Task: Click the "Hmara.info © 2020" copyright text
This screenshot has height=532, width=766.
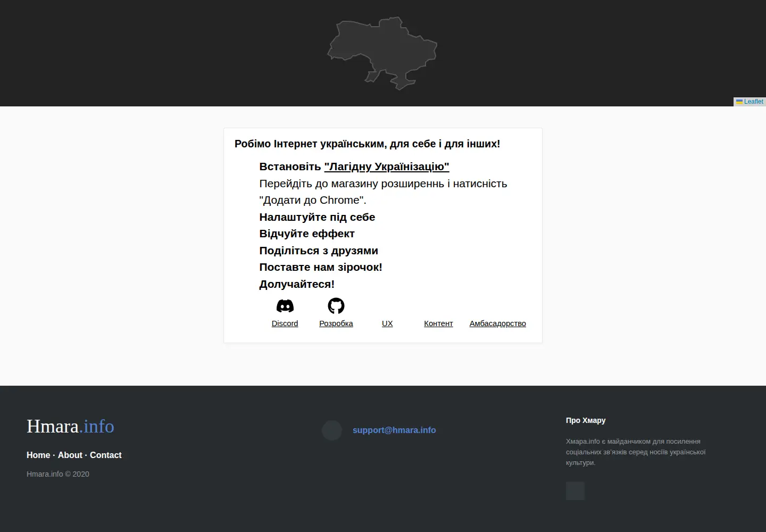Action: tap(58, 474)
